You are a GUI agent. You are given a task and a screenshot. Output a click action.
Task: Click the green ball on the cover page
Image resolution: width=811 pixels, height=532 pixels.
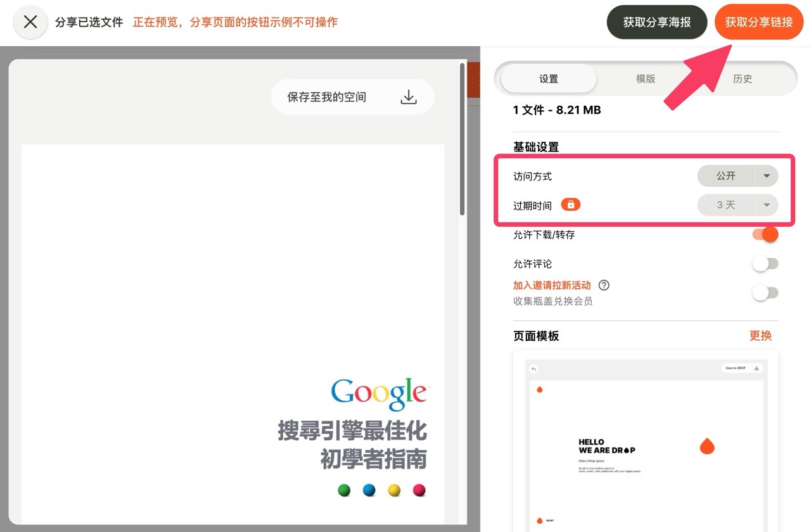(x=344, y=490)
